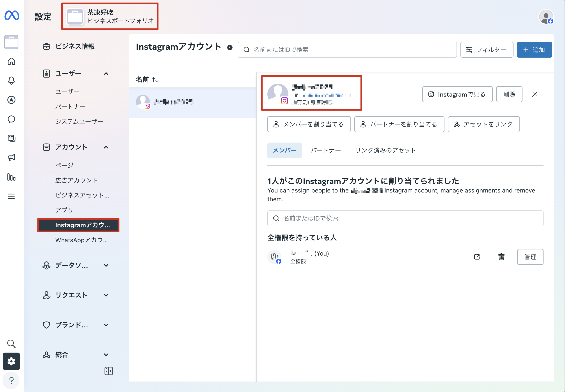Click メンバーを割り当てる button
565x392 pixels.
309,124
